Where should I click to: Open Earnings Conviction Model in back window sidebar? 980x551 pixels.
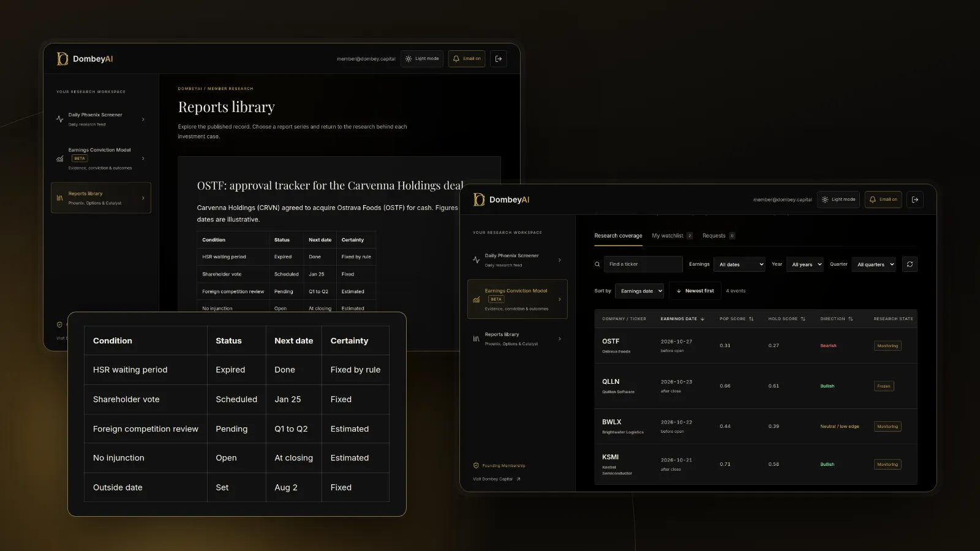[101, 159]
